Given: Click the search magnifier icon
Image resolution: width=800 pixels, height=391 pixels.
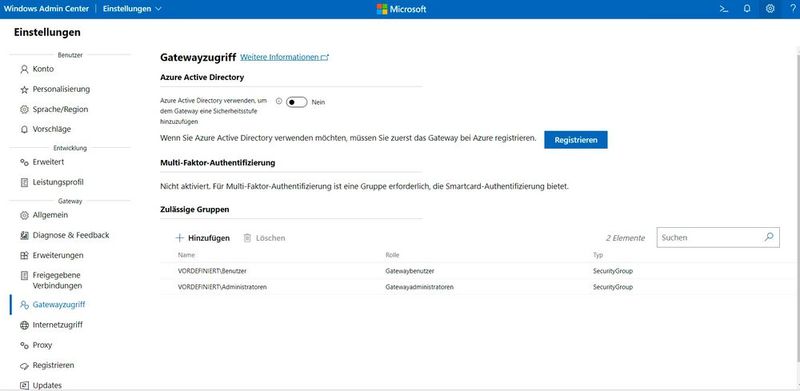Looking at the screenshot, I should [x=769, y=237].
